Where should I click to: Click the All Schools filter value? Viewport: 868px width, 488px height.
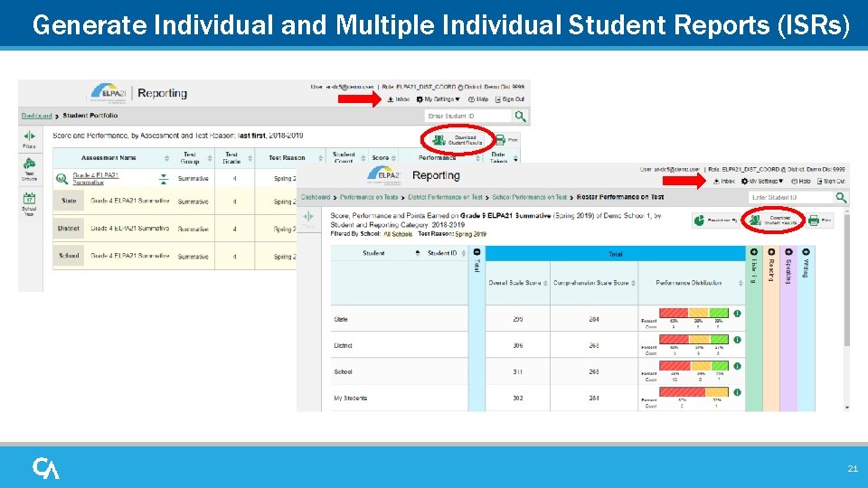pyautogui.click(x=398, y=235)
